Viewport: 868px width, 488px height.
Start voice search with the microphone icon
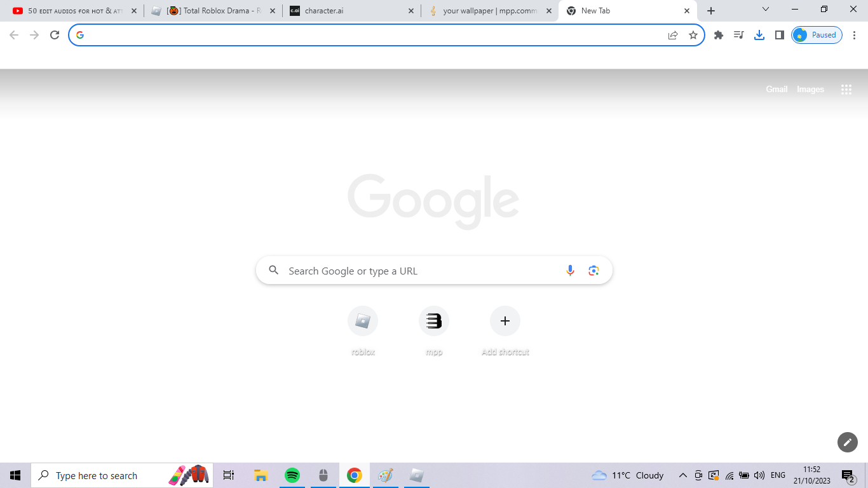(570, 271)
